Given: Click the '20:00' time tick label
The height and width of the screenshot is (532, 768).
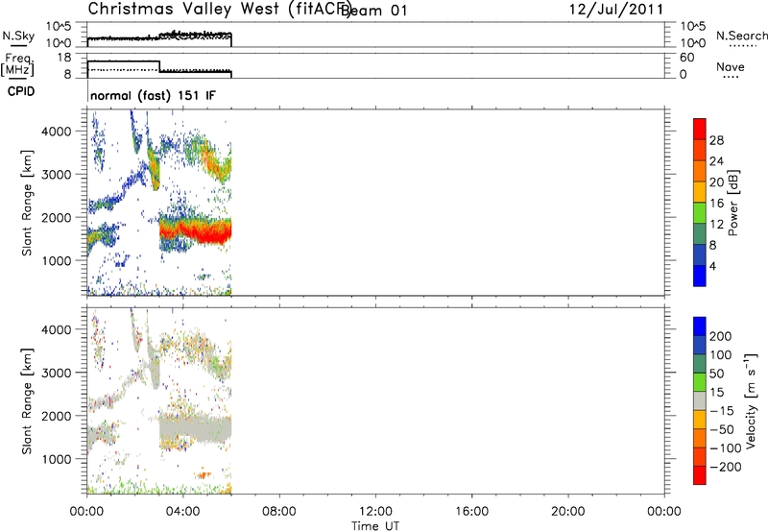Looking at the screenshot, I should point(567,512).
